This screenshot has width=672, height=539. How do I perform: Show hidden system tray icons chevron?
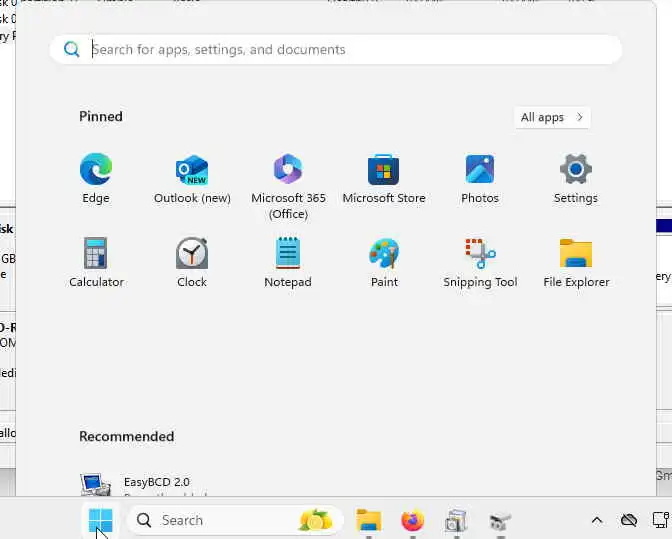point(597,521)
